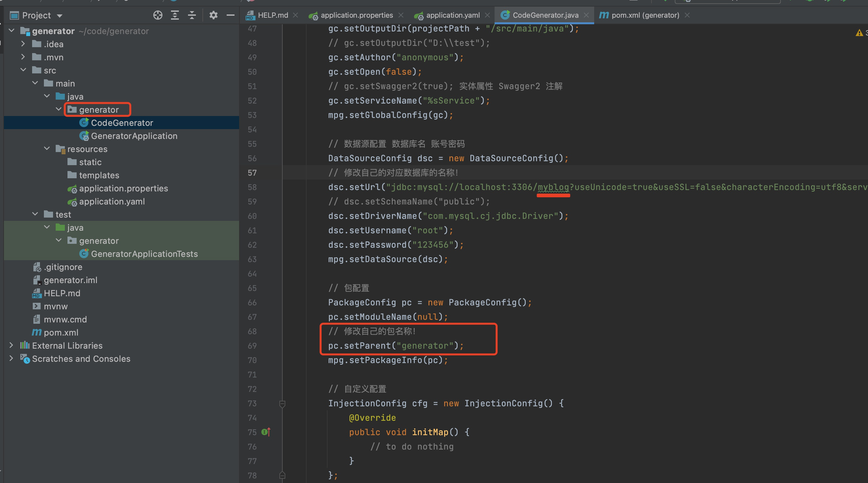The width and height of the screenshot is (868, 483).
Task: Open GeneratorApplication class in tree
Action: point(134,136)
